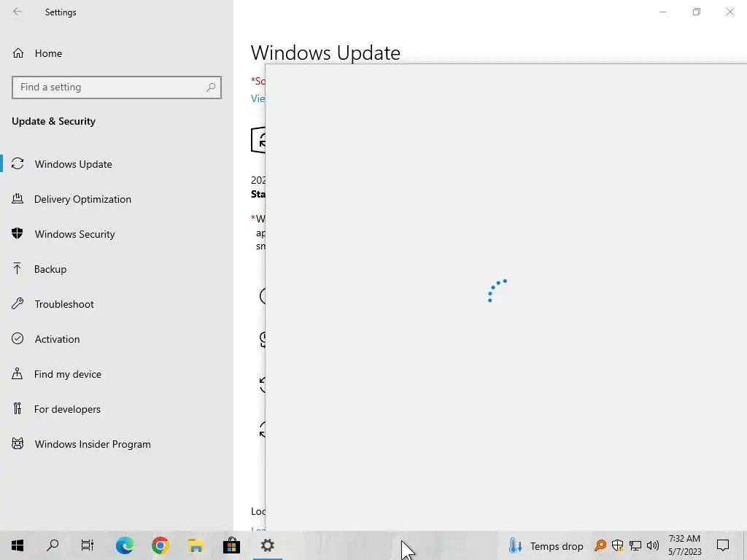
Task: Open Task View from taskbar
Action: (88, 545)
